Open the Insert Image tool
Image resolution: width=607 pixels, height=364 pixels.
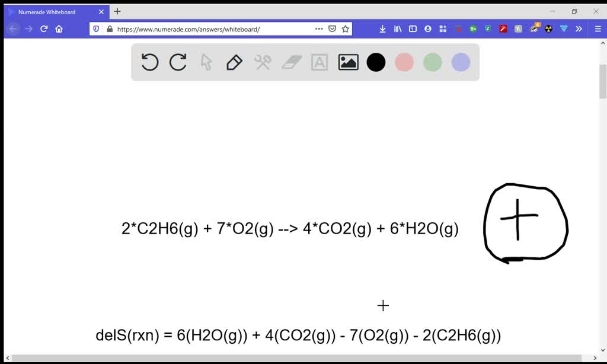coord(348,62)
